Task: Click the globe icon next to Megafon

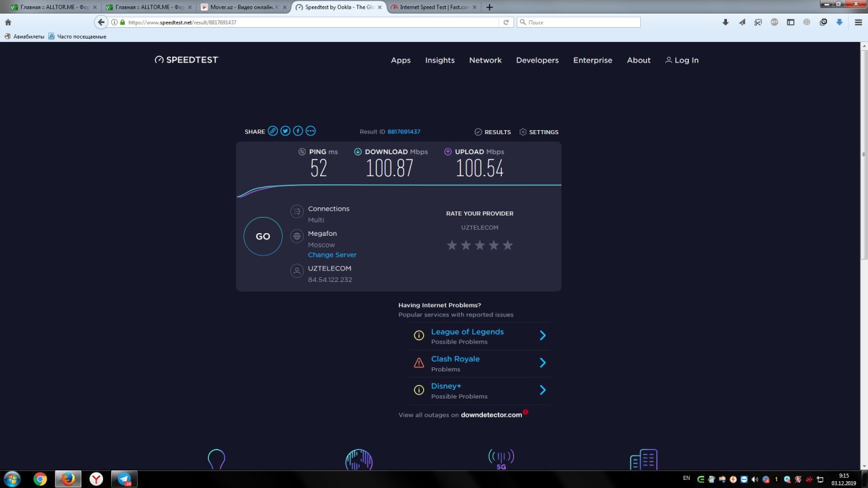Action: click(x=296, y=236)
